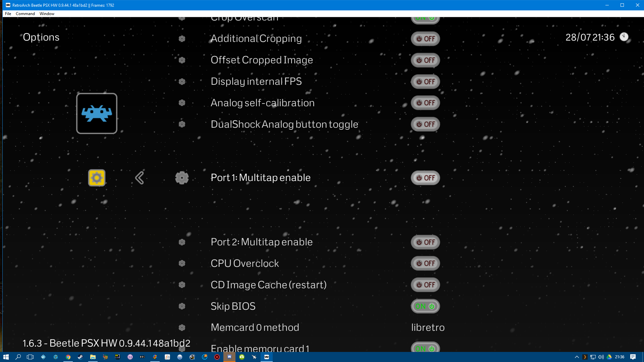Click the gear beside CD Image Cache
The width and height of the screenshot is (644, 362).
[182, 285]
